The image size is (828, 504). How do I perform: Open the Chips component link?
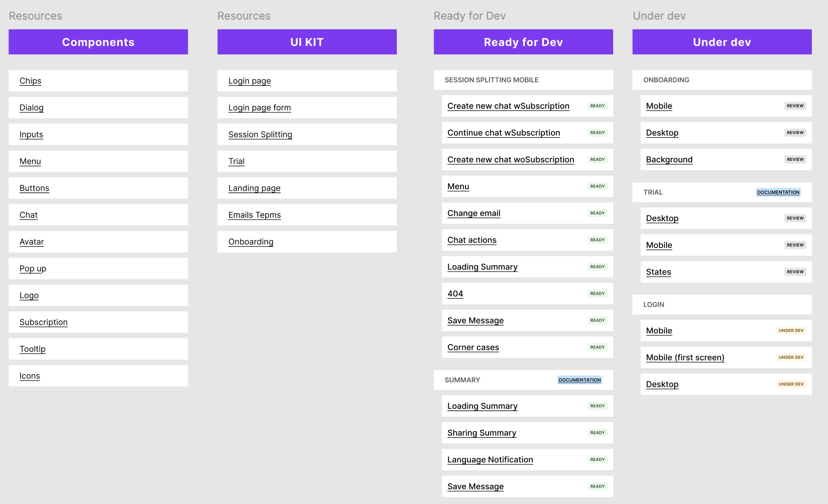tap(30, 81)
